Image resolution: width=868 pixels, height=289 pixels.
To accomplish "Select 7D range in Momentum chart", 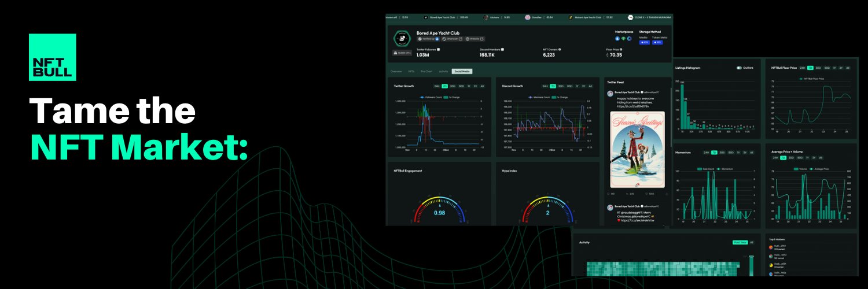I will (x=714, y=153).
